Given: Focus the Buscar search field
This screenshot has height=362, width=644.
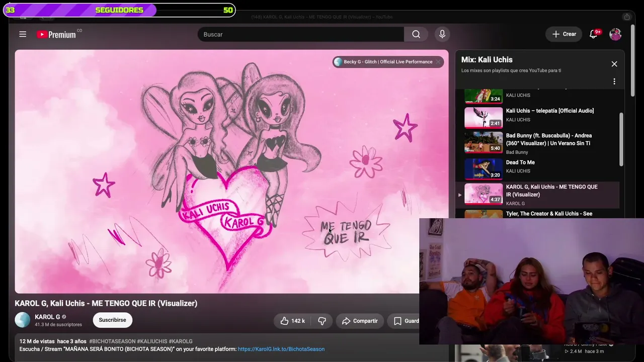Looking at the screenshot, I should [x=301, y=34].
